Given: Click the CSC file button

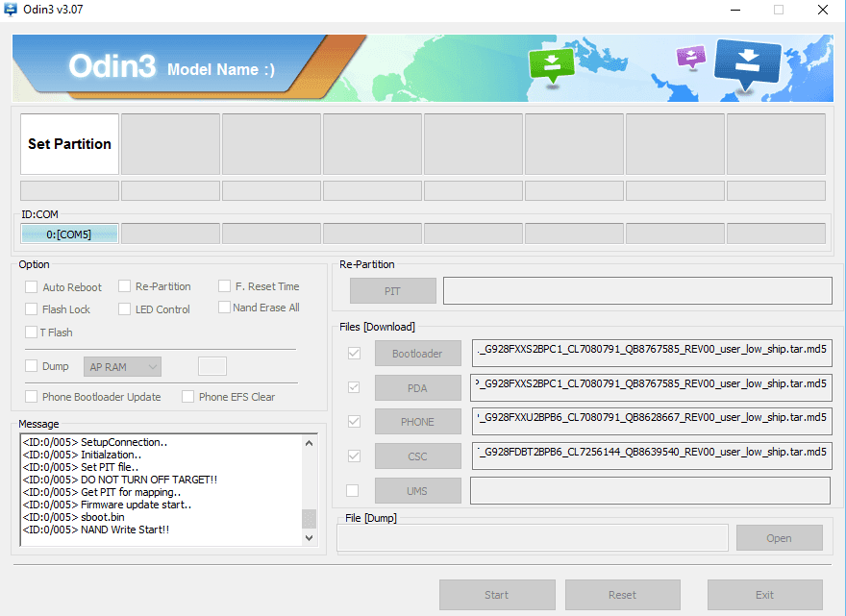Looking at the screenshot, I should click(417, 456).
